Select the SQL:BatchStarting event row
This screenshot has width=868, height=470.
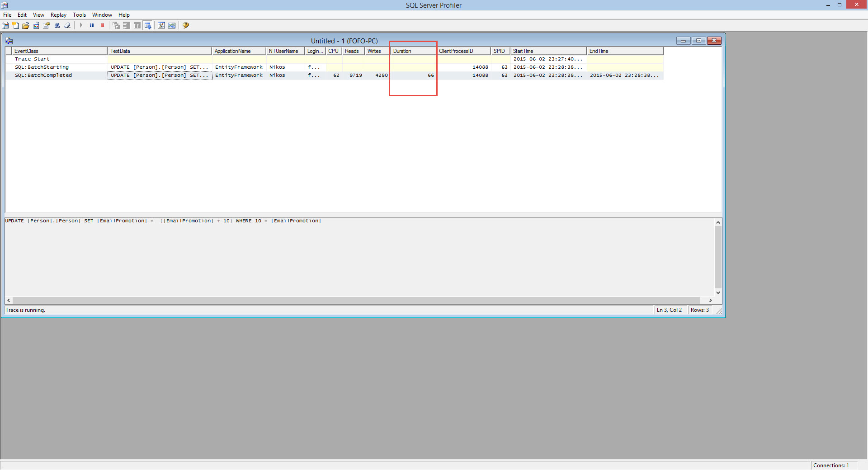335,67
